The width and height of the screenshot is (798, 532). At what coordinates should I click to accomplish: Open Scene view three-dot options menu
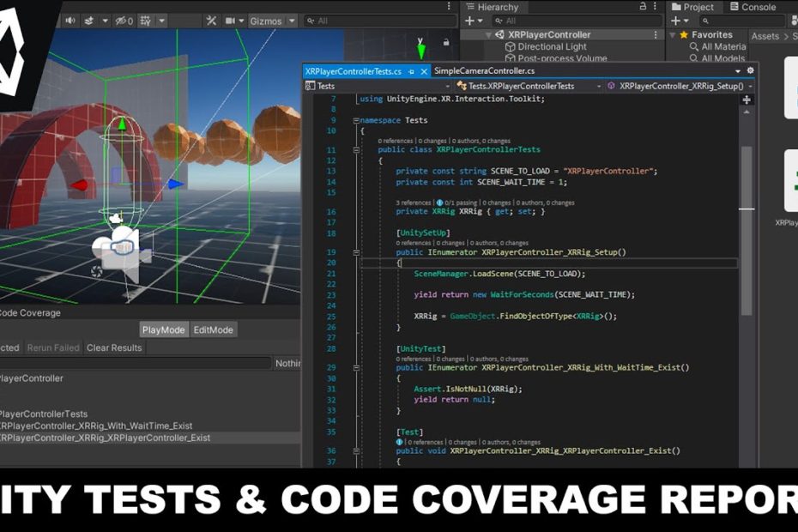pyautogui.click(x=449, y=6)
